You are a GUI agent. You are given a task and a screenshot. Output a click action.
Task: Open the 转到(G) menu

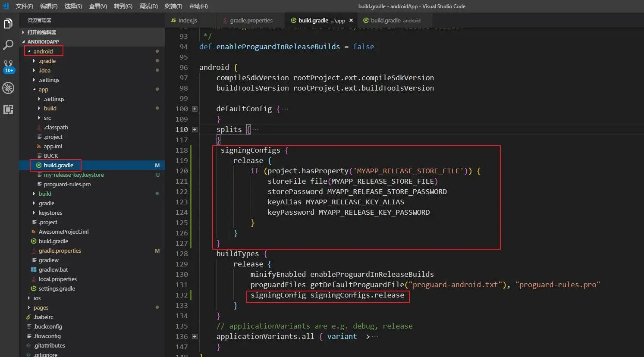pyautogui.click(x=123, y=6)
